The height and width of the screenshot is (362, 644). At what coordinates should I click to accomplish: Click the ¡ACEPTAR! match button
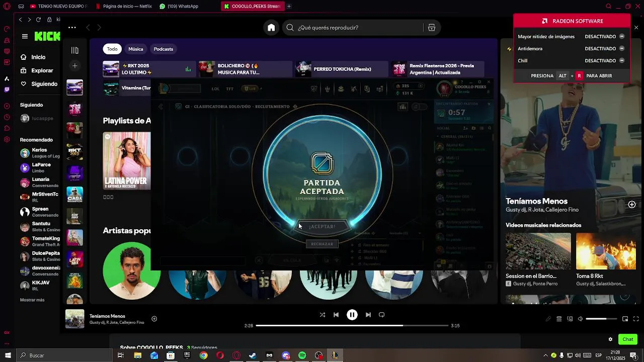322,227
